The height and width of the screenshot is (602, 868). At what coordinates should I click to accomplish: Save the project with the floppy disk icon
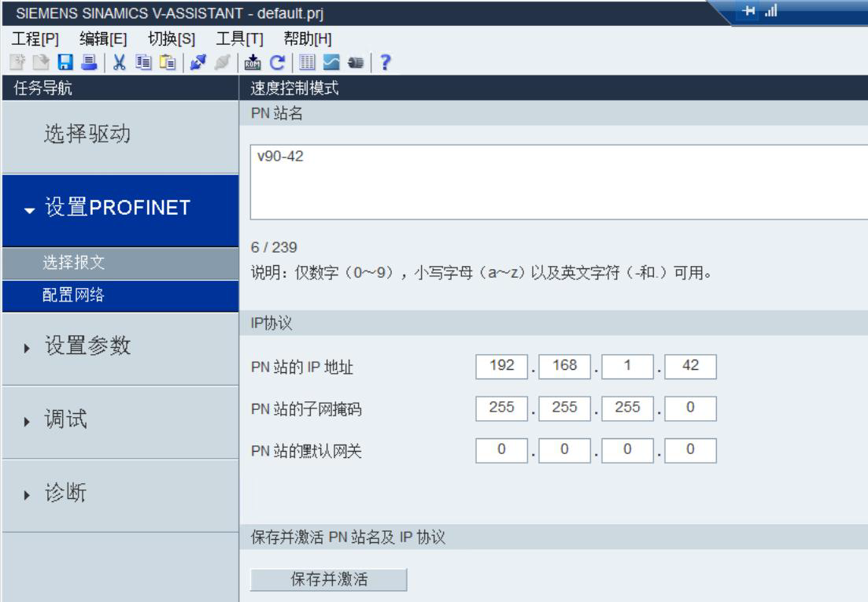pyautogui.click(x=65, y=62)
